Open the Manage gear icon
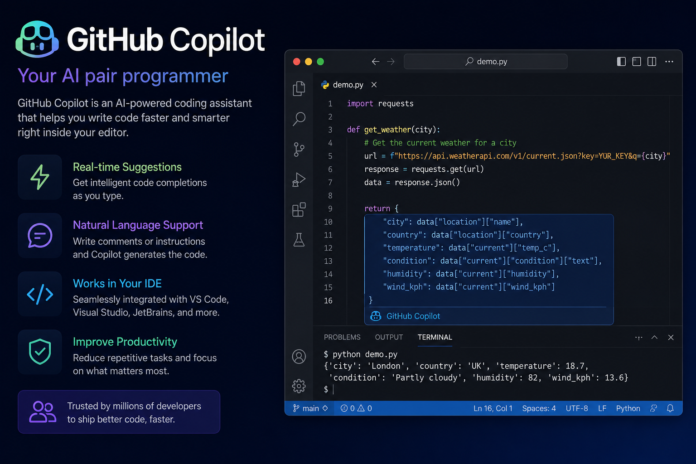The image size is (696, 464). (x=299, y=386)
